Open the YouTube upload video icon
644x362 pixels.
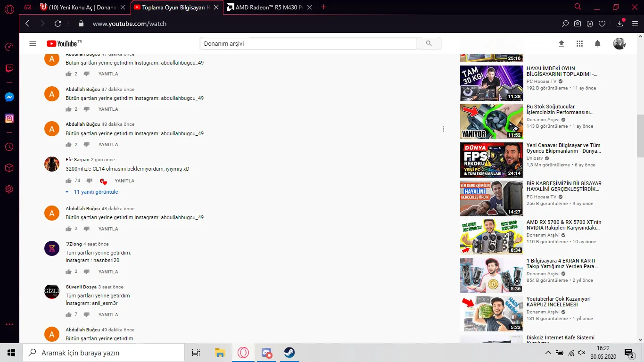[x=561, y=43]
